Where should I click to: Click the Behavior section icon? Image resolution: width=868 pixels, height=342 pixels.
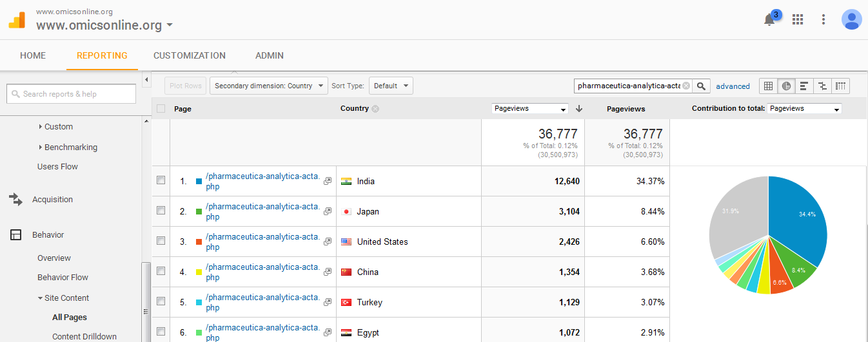coord(16,235)
